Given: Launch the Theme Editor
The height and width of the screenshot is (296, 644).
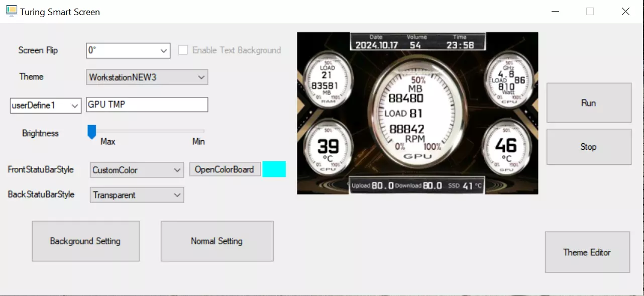Looking at the screenshot, I should [x=587, y=252].
